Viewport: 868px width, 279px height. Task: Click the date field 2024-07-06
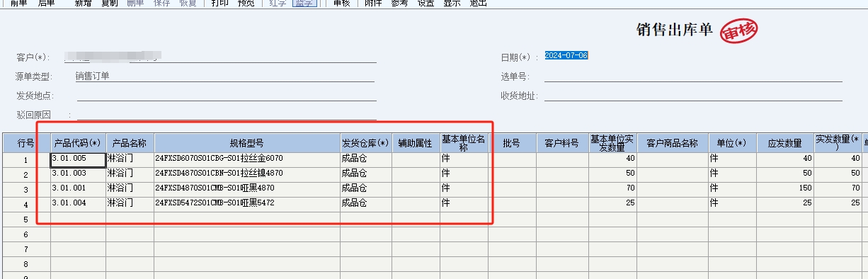pos(566,56)
